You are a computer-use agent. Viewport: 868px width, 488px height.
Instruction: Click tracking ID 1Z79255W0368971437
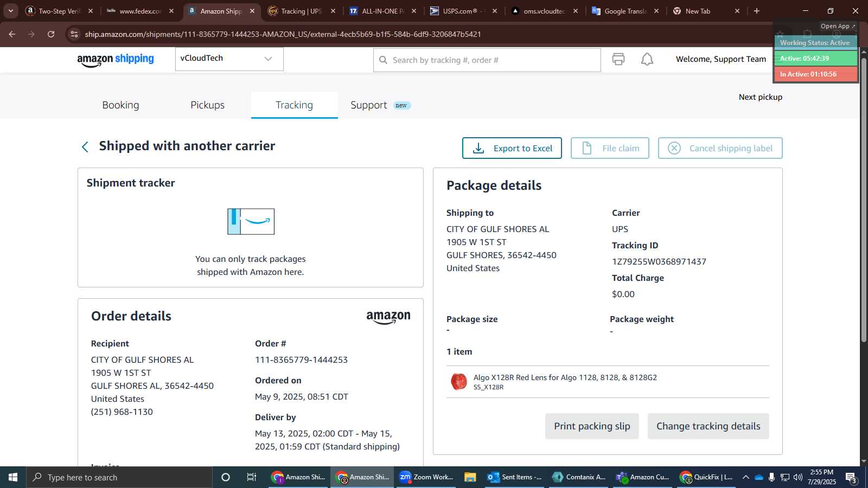pos(659,262)
